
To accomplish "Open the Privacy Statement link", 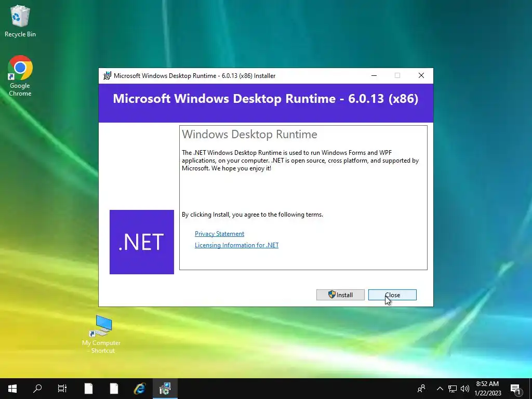I will pyautogui.click(x=220, y=234).
